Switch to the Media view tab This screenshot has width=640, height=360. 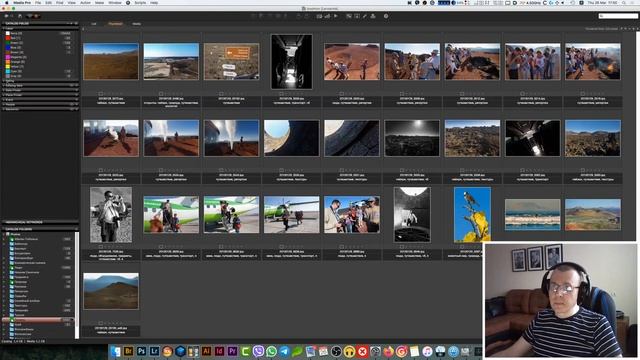pos(136,24)
